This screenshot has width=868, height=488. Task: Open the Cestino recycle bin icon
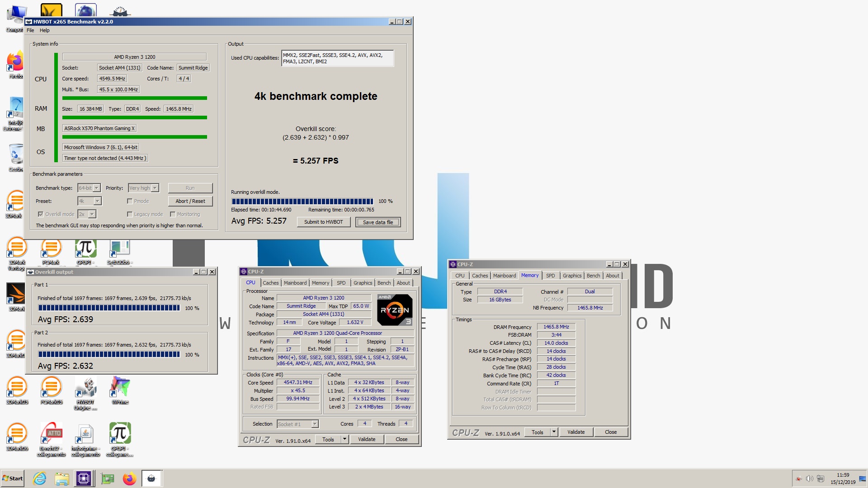pyautogui.click(x=16, y=158)
